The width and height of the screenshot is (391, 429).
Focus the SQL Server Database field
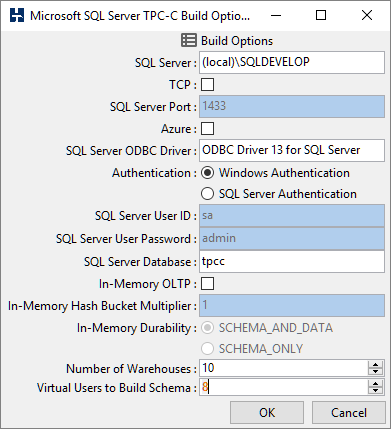pyautogui.click(x=292, y=261)
